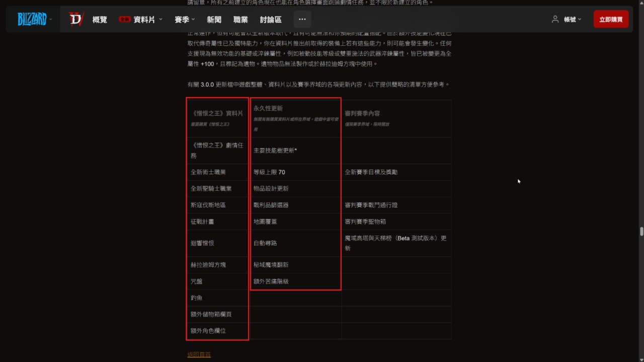This screenshot has width=644, height=362.
Task: Click the three-dot more options button
Action: coord(302,19)
